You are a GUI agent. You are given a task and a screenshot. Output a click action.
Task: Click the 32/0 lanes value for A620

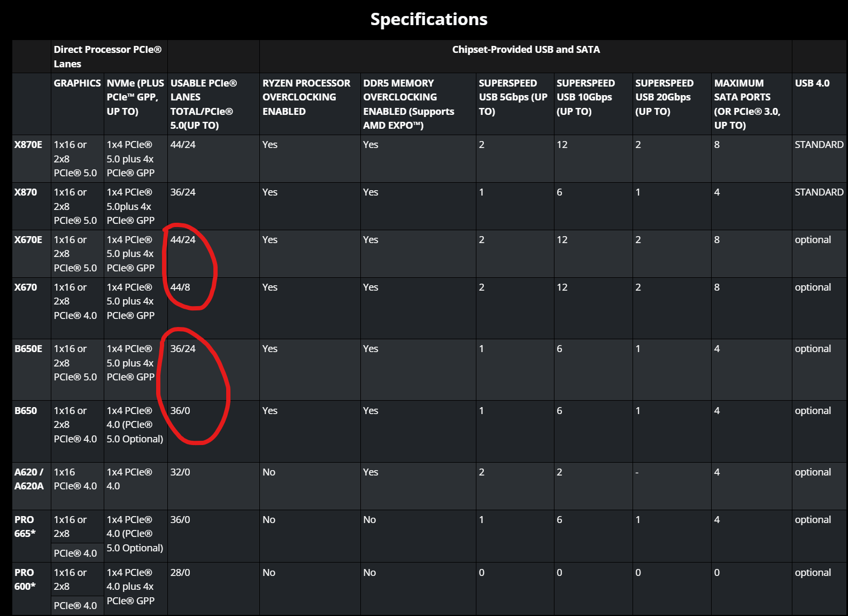point(180,472)
